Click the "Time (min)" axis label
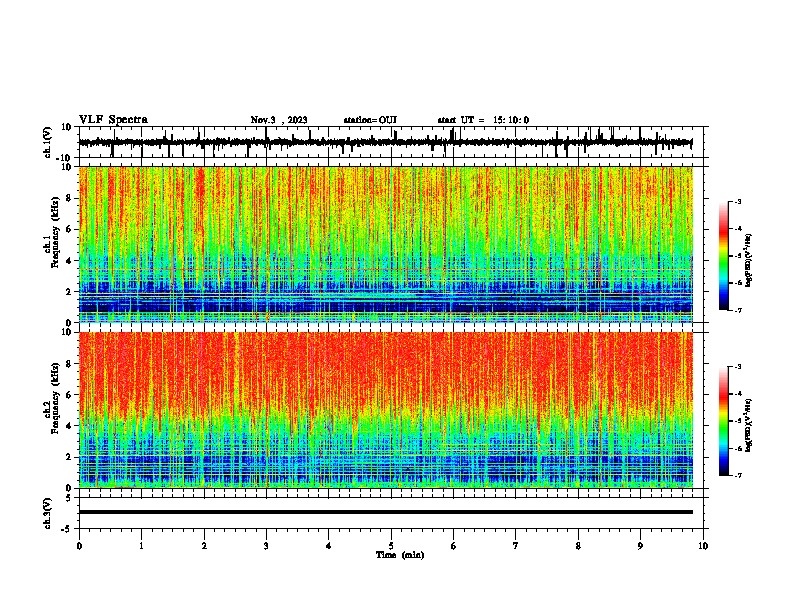Viewport: 792px width, 612px height. pos(400,555)
